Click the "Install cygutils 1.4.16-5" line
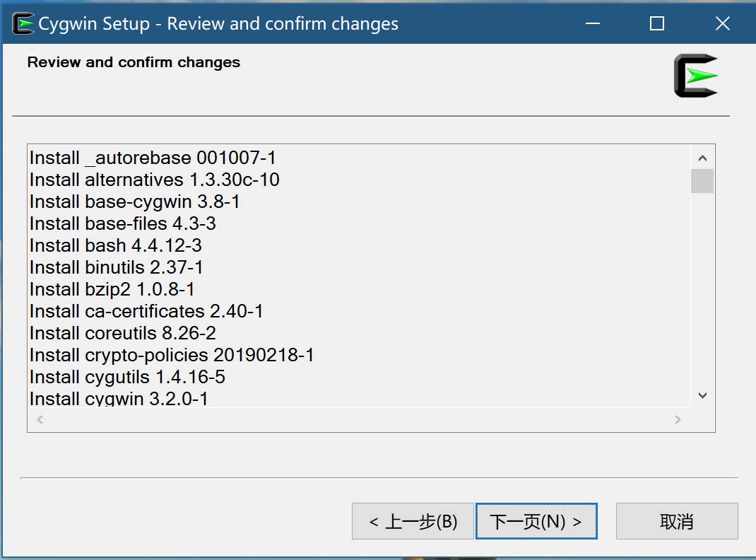756x560 pixels. [127, 377]
